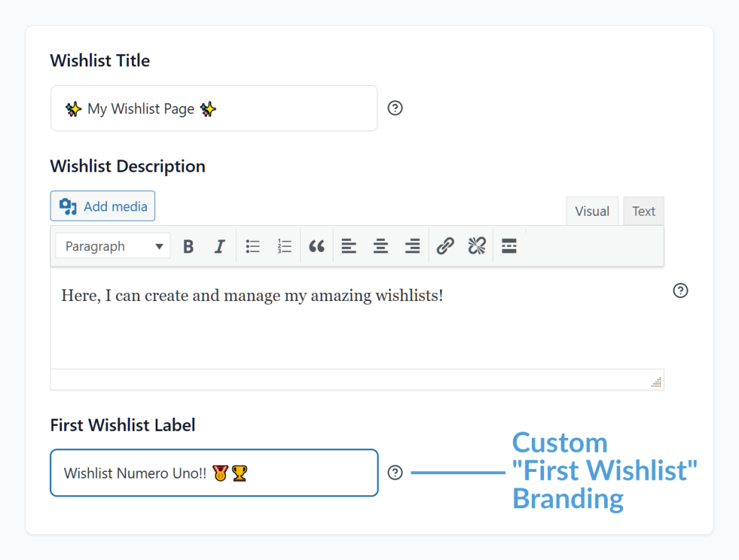Switch to the Visual editor tab
This screenshot has height=560, width=739.
click(592, 211)
